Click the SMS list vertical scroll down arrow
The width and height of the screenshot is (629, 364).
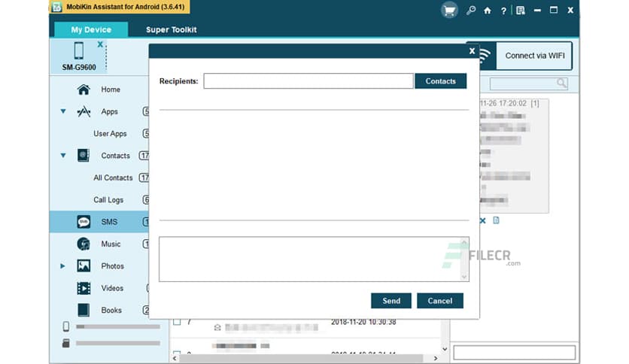point(445,349)
